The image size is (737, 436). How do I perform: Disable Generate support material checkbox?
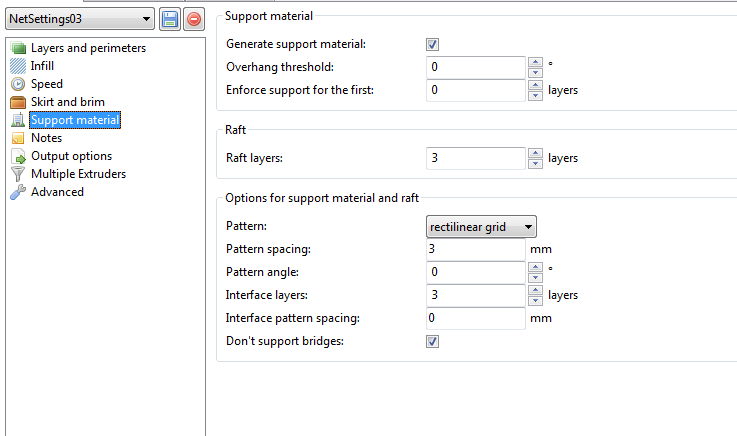[432, 45]
